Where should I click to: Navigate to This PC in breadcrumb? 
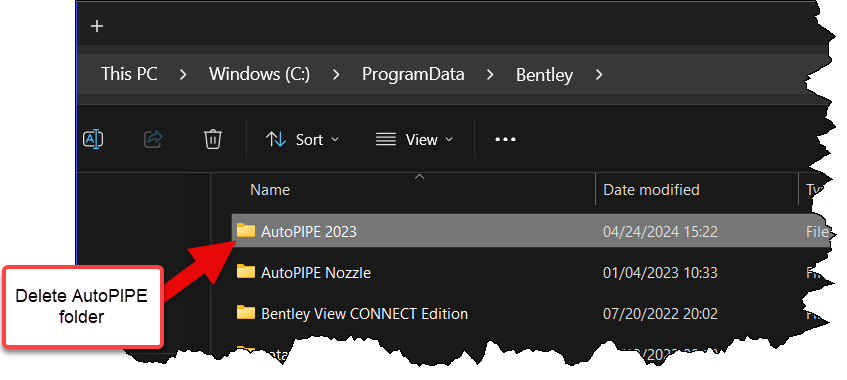coord(129,74)
